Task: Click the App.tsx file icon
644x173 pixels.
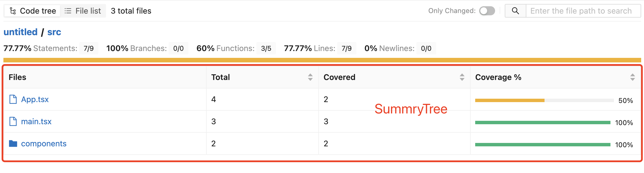Action: 13,100
